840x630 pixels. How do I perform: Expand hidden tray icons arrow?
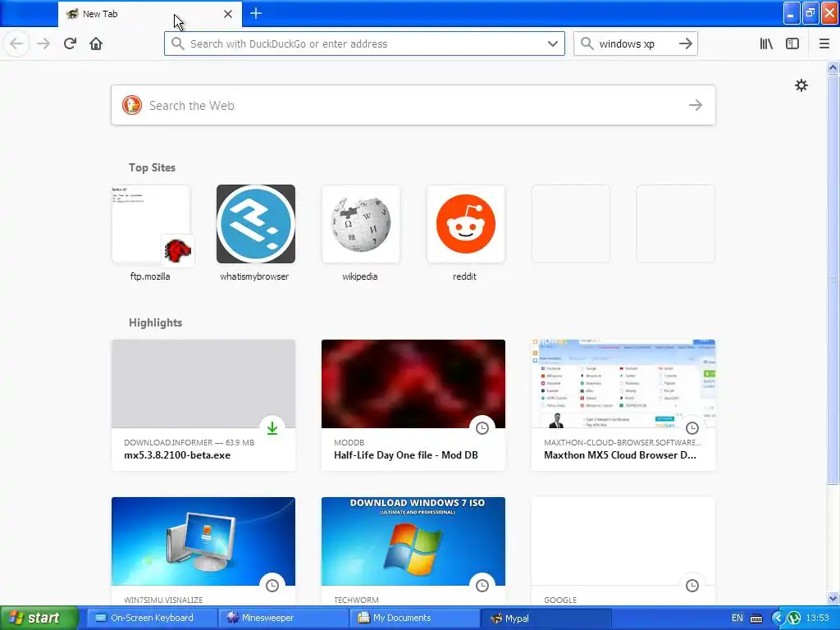[778, 619]
